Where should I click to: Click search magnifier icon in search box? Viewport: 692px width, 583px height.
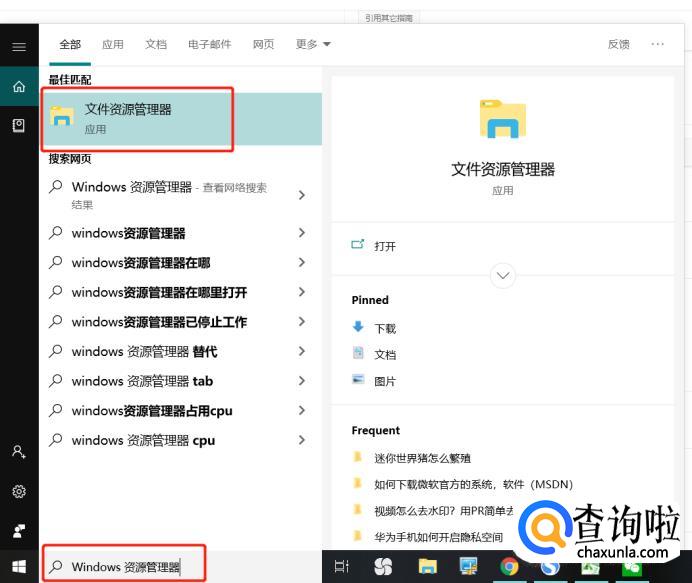56,566
